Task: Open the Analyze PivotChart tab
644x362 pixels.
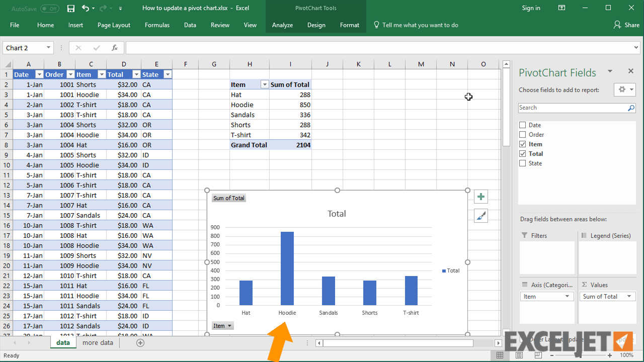Action: pos(282,25)
